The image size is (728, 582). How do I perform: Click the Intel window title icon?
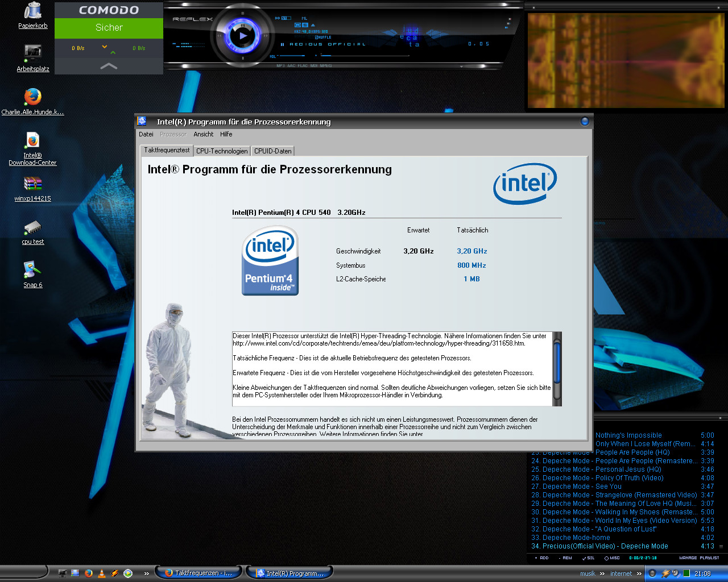142,121
